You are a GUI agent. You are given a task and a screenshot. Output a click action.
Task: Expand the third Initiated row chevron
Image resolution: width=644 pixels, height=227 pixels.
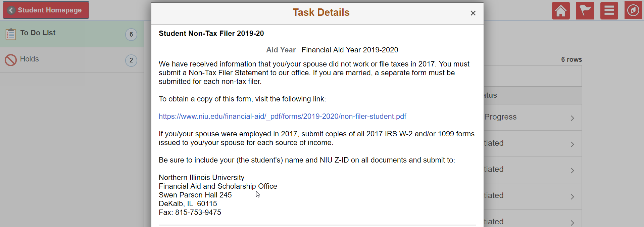coord(572,197)
